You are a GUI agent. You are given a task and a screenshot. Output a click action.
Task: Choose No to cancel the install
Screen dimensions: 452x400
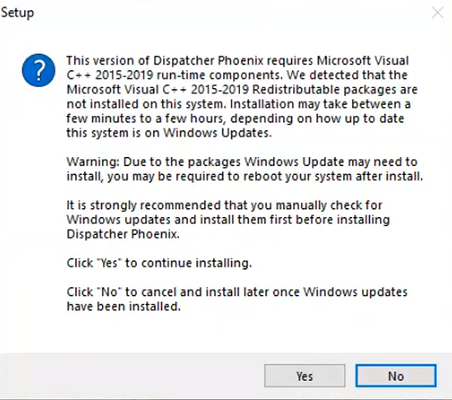click(396, 376)
